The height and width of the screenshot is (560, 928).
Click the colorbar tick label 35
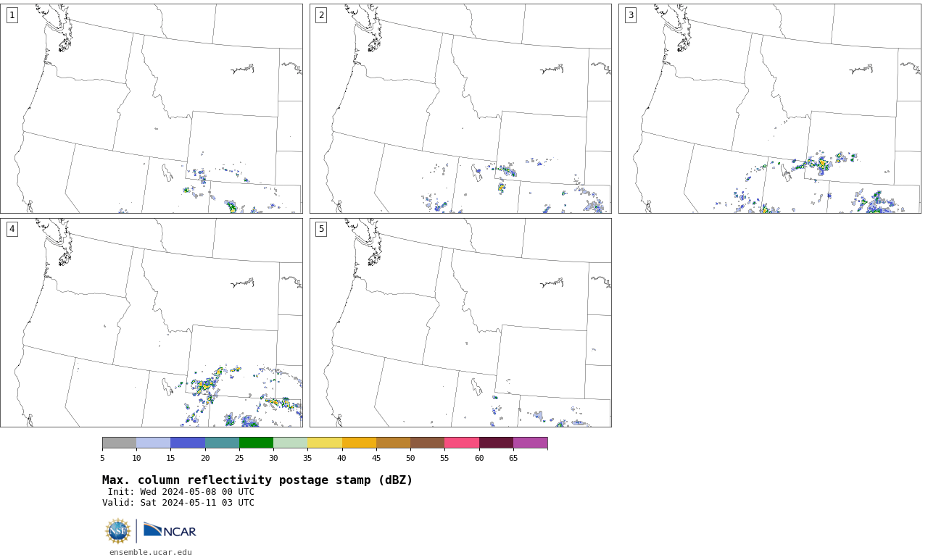point(307,458)
